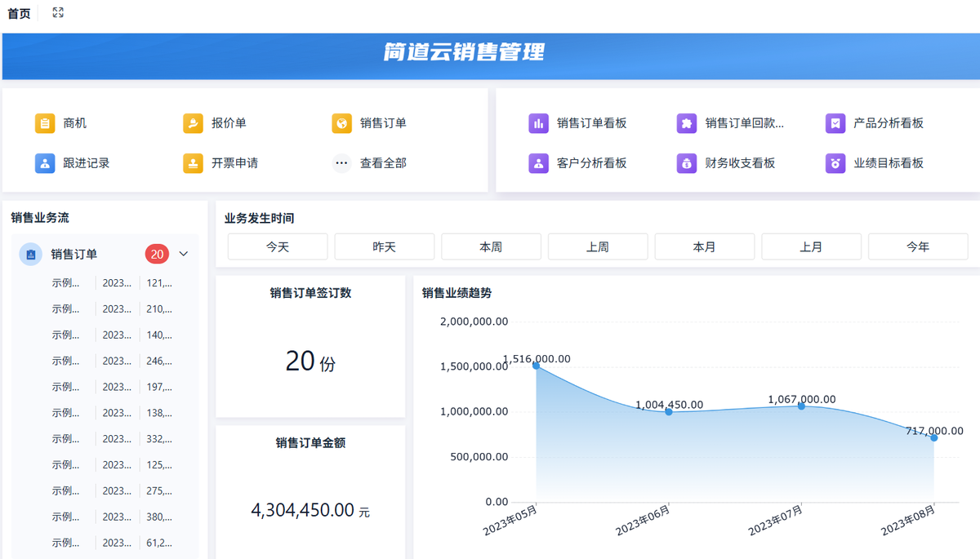Select 上周 in the time filter
The height and width of the screenshot is (559, 980).
[x=598, y=246]
